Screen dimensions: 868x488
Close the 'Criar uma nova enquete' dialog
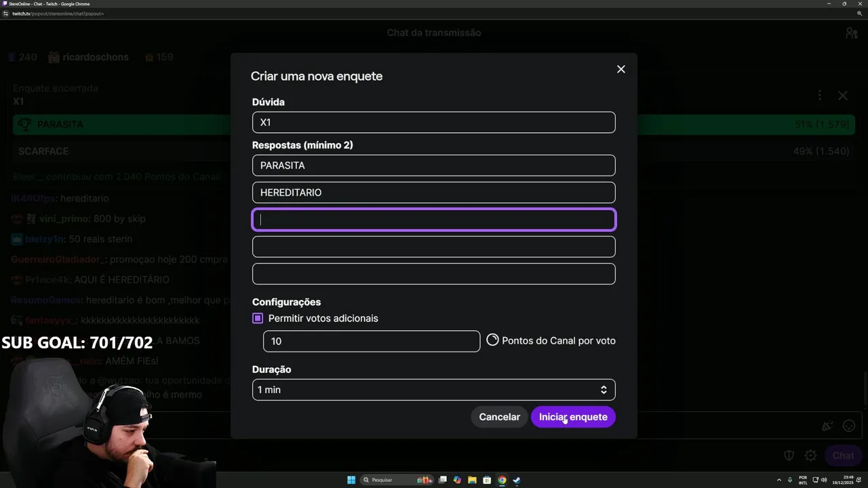[x=620, y=69]
